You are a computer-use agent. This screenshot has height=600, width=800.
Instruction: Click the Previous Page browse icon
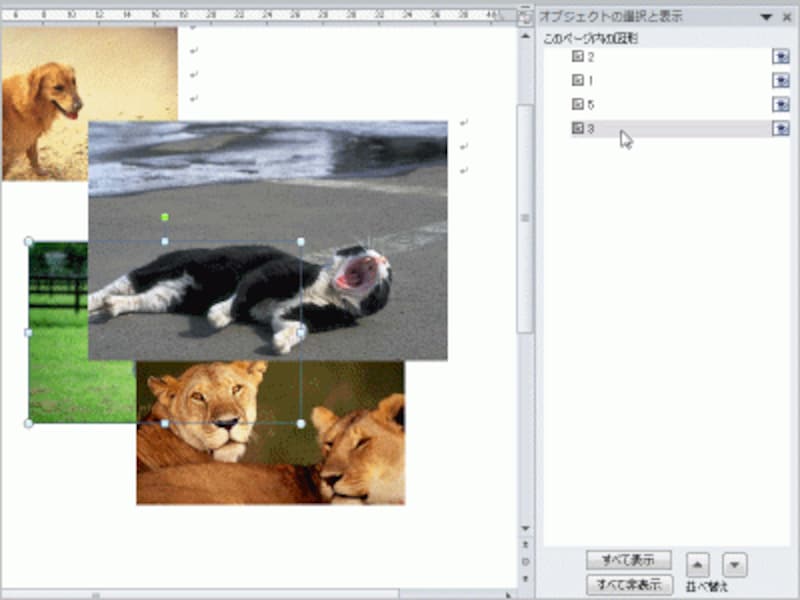coord(524,544)
